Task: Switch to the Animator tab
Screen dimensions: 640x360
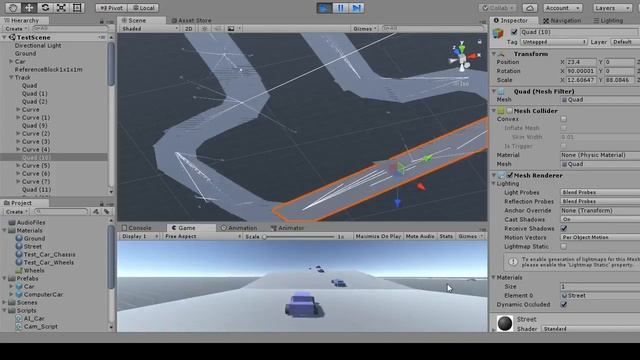Action: [x=287, y=228]
